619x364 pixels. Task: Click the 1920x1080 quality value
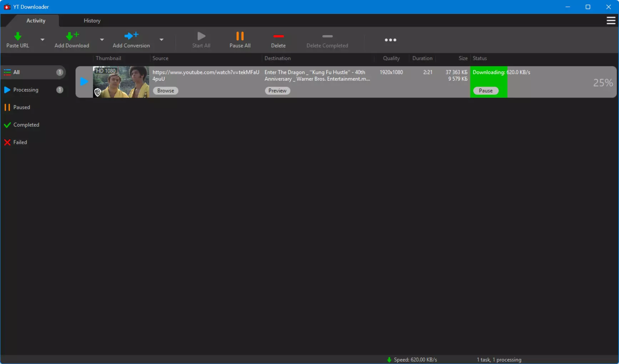coord(391,72)
